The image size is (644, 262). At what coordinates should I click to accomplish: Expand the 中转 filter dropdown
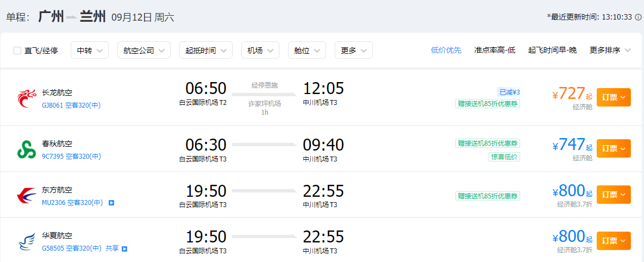[x=90, y=50]
